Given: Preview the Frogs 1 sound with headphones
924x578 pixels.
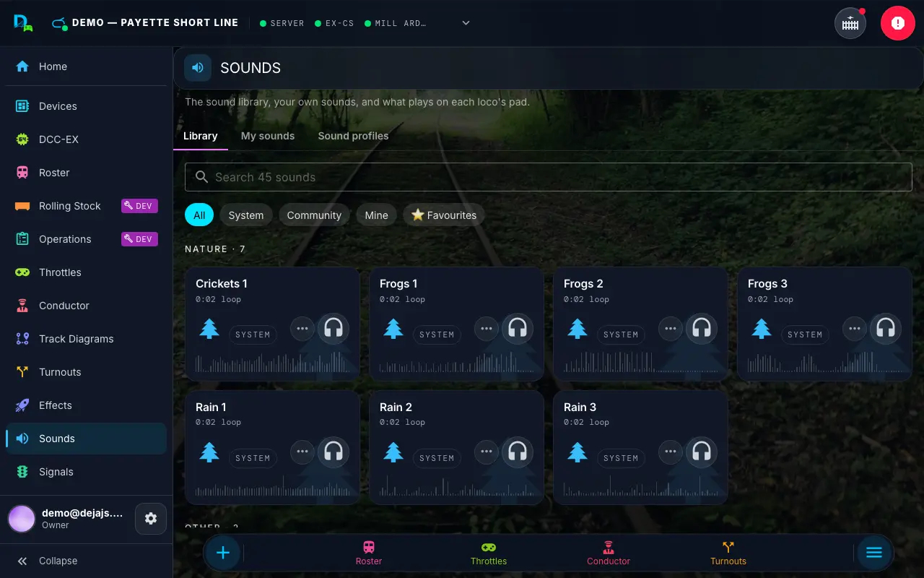Looking at the screenshot, I should (517, 329).
